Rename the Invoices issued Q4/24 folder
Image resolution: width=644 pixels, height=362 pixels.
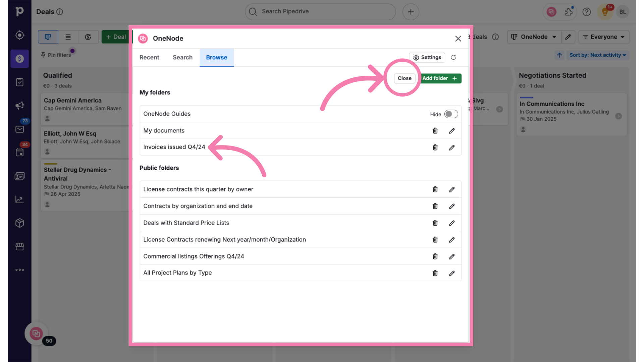pyautogui.click(x=452, y=147)
